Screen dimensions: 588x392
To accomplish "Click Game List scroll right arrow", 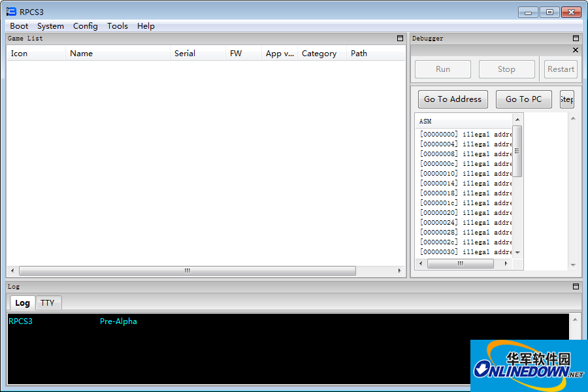I will (x=399, y=270).
